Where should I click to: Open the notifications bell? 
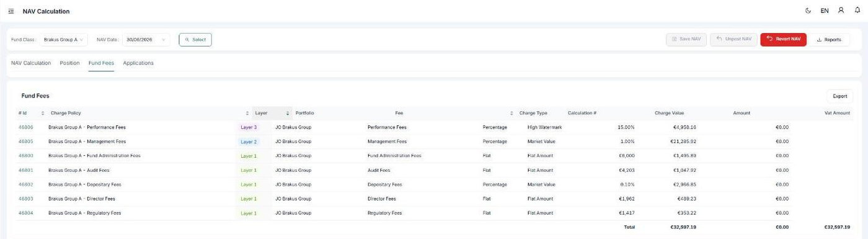click(857, 11)
